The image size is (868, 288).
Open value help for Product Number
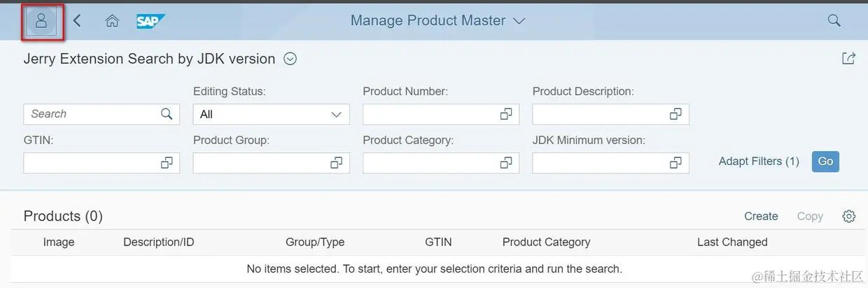coord(506,114)
